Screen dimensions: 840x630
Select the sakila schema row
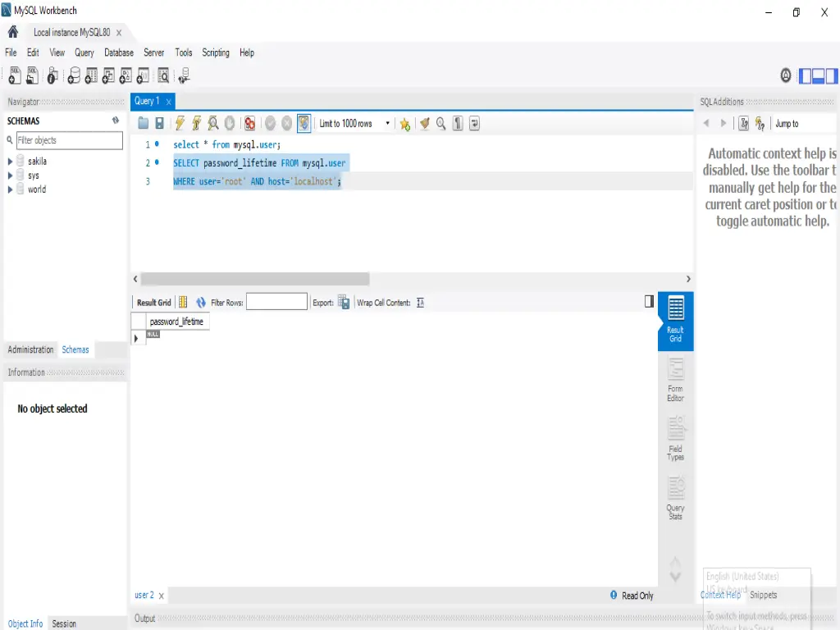(x=37, y=162)
